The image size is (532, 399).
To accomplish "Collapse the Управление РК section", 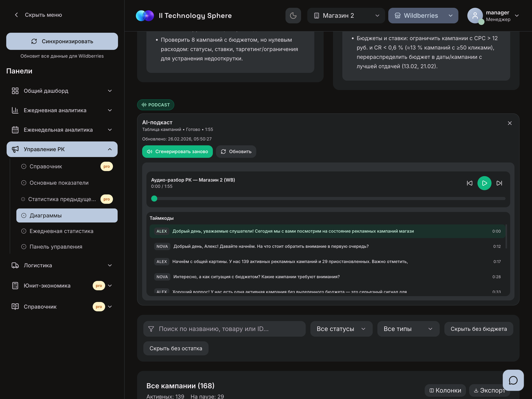I will (110, 149).
